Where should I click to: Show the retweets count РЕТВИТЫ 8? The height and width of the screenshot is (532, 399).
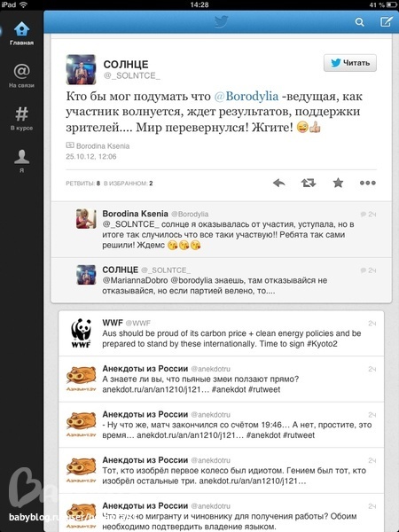82,184
